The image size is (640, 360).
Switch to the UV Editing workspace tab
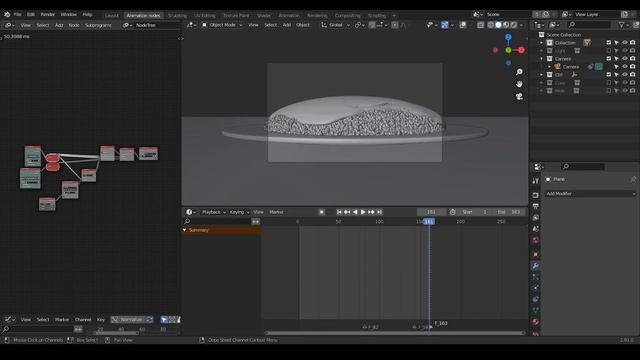204,16
